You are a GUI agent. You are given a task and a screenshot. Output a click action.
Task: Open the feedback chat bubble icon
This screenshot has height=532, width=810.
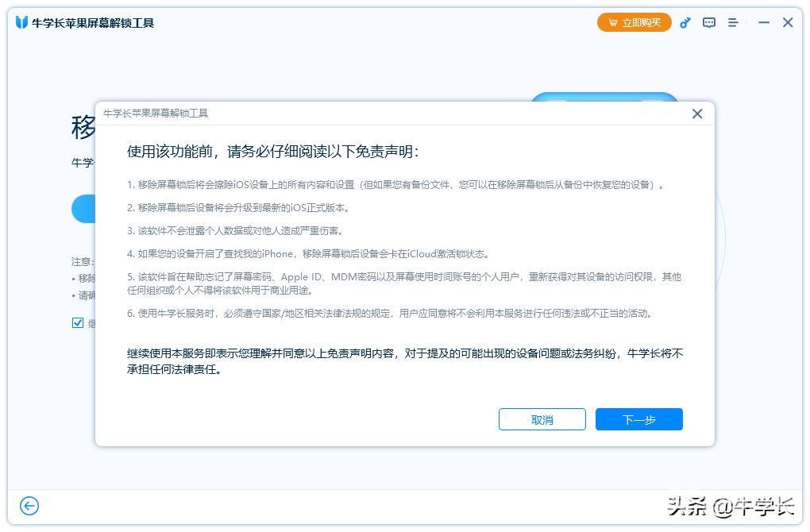pyautogui.click(x=709, y=22)
